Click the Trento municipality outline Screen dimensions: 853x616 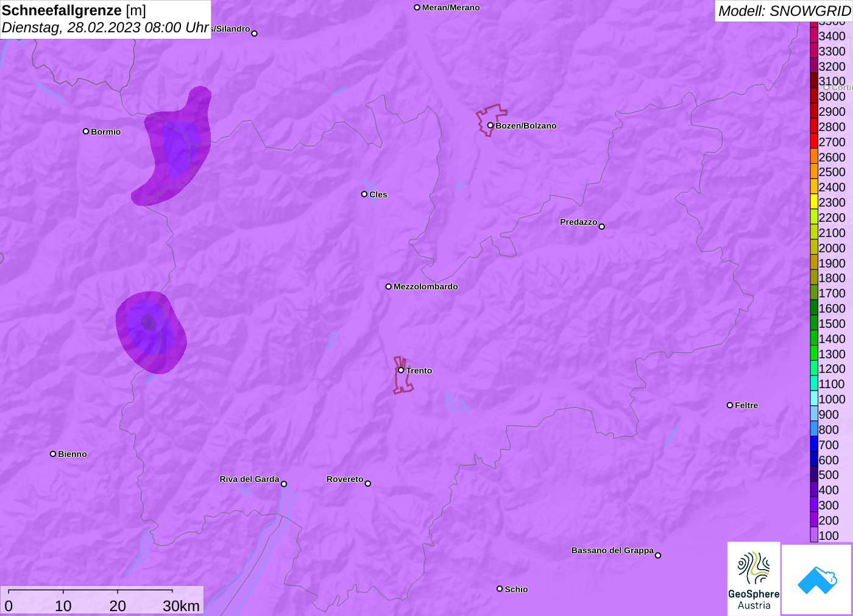point(402,375)
